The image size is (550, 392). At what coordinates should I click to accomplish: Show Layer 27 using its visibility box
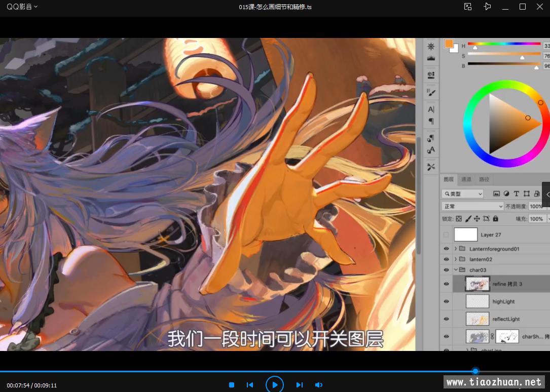click(446, 235)
